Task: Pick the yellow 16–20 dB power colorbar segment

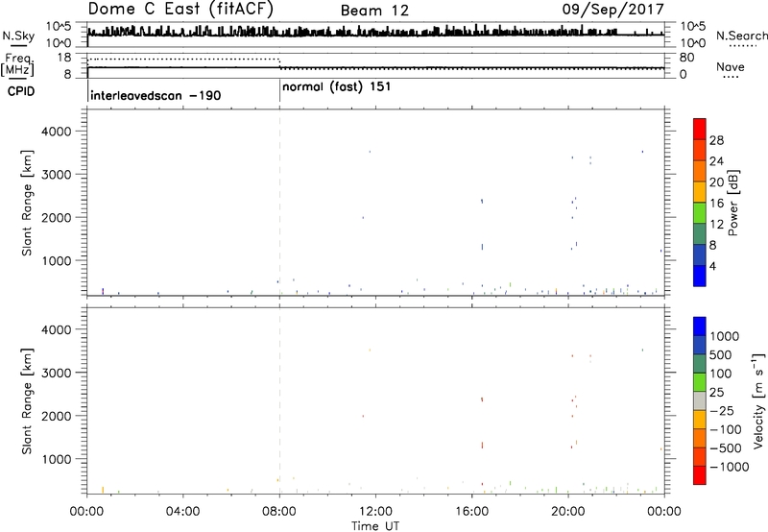Action: (x=700, y=192)
